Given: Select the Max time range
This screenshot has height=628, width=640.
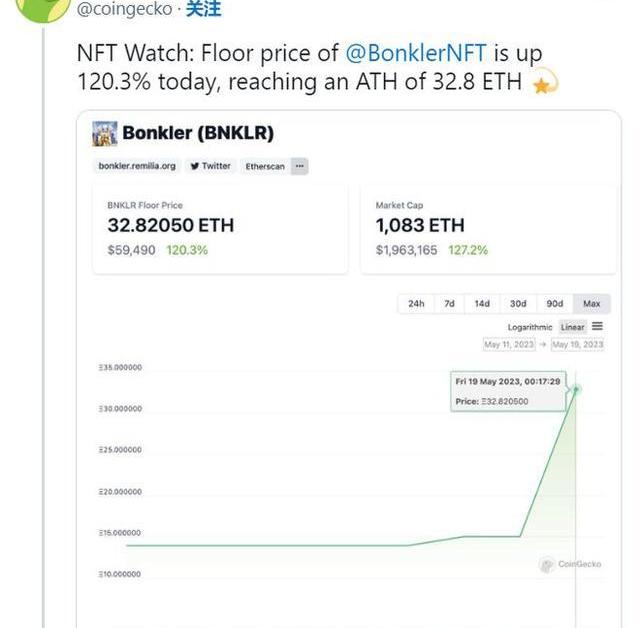Looking at the screenshot, I should pyautogui.click(x=591, y=303).
